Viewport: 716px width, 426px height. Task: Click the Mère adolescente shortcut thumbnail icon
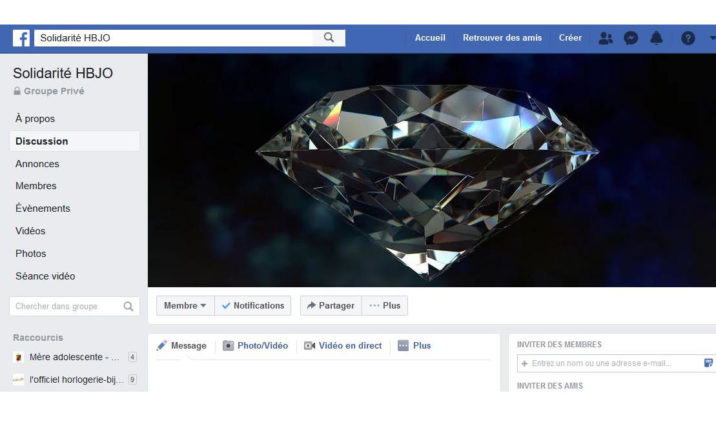pos(18,357)
